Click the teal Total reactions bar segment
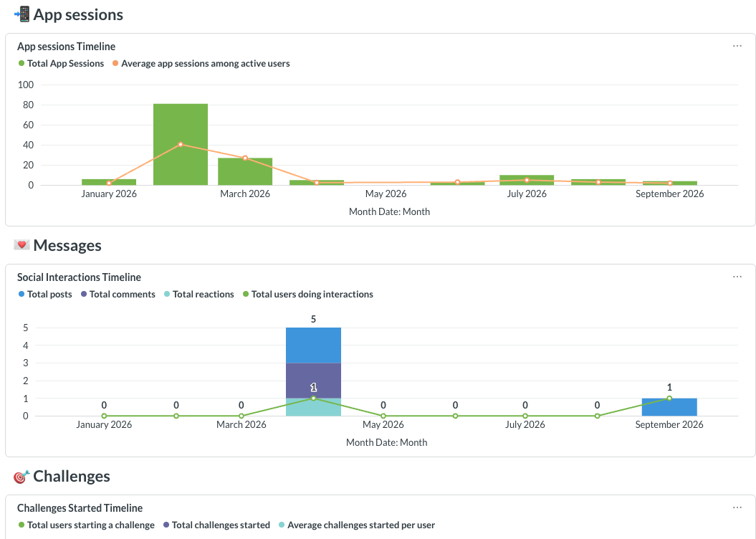The width and height of the screenshot is (756, 539). (x=313, y=407)
